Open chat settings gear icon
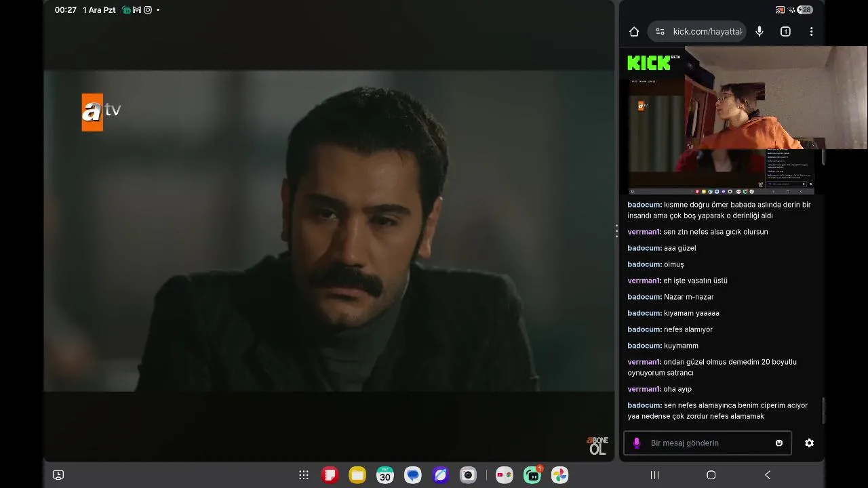 809,443
